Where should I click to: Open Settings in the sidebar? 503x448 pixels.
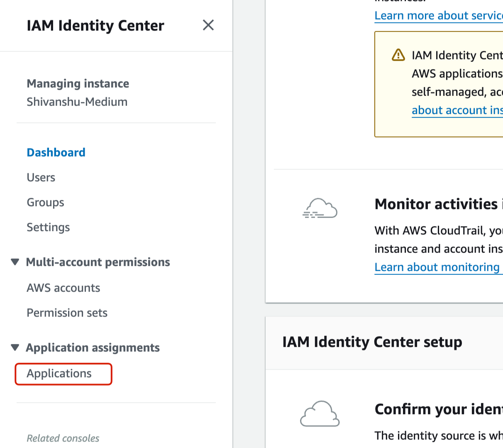(x=48, y=227)
